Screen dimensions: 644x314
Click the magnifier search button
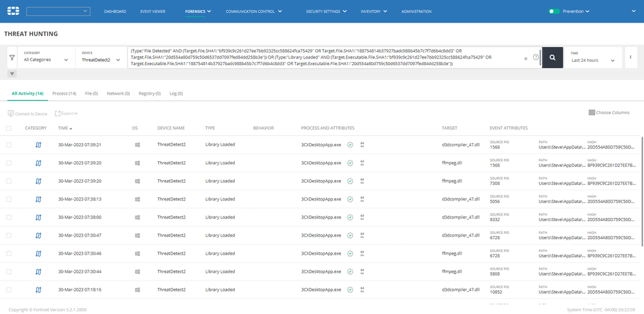pos(552,57)
